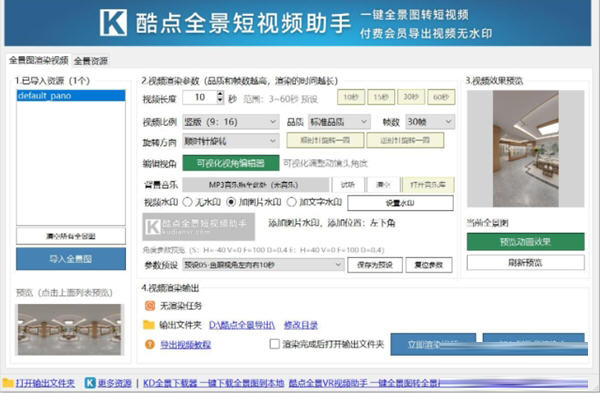The width and height of the screenshot is (600, 393).
Task: Click the 更多资源 link
Action: (115, 383)
